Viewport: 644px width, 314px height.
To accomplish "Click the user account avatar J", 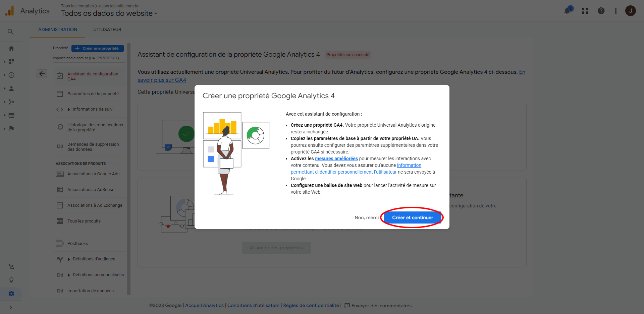I will (630, 11).
